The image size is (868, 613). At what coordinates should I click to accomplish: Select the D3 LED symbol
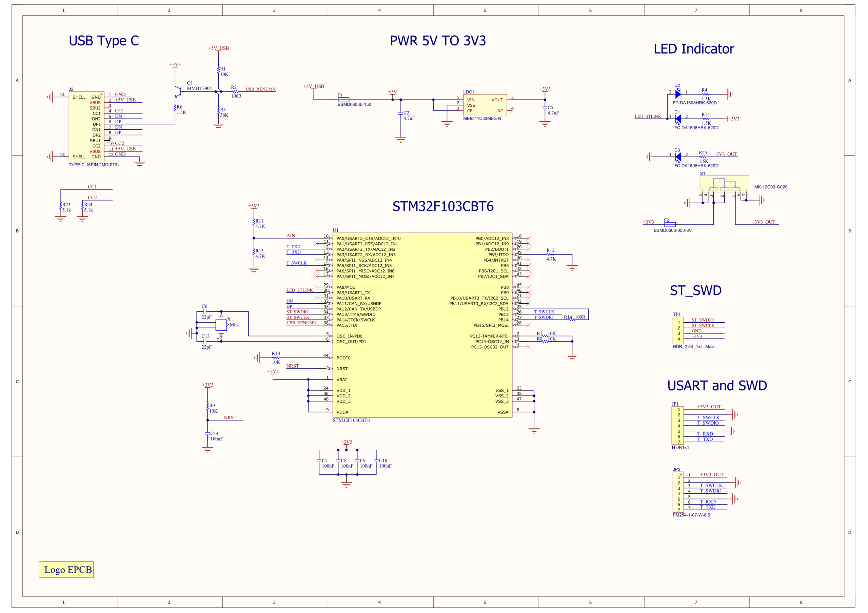[678, 157]
